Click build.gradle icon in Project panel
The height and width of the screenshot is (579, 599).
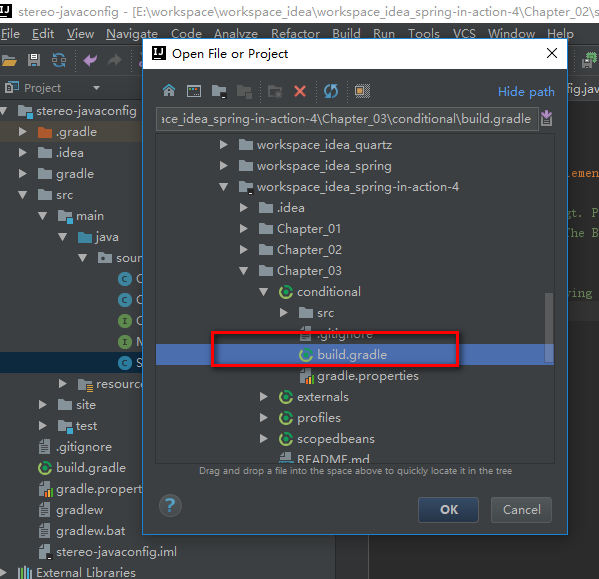[x=45, y=468]
